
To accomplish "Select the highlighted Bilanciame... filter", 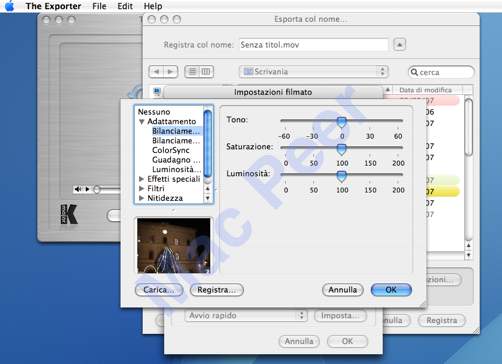I will pyautogui.click(x=176, y=131).
